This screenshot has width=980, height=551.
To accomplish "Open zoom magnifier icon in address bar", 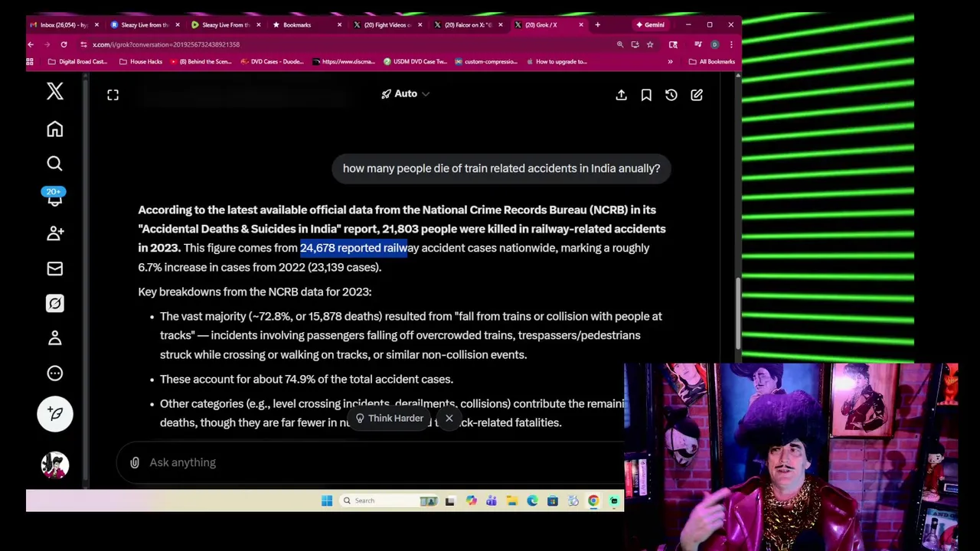I will pyautogui.click(x=620, y=44).
